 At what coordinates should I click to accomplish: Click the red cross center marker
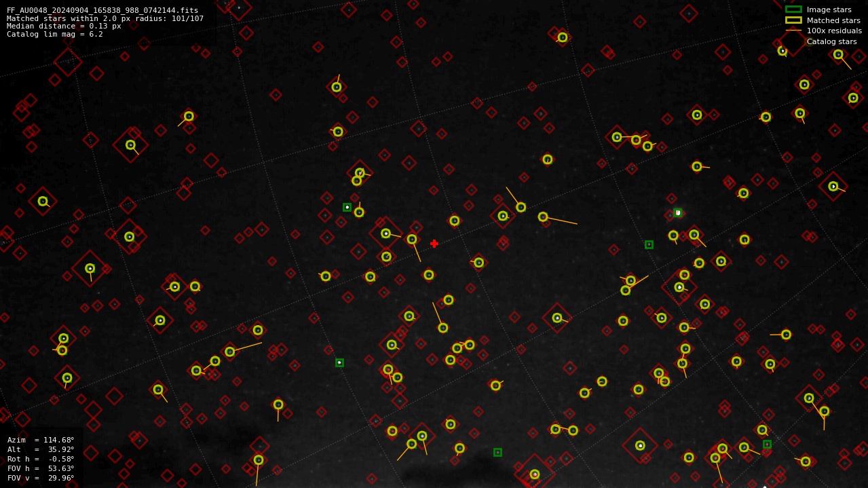pos(434,244)
